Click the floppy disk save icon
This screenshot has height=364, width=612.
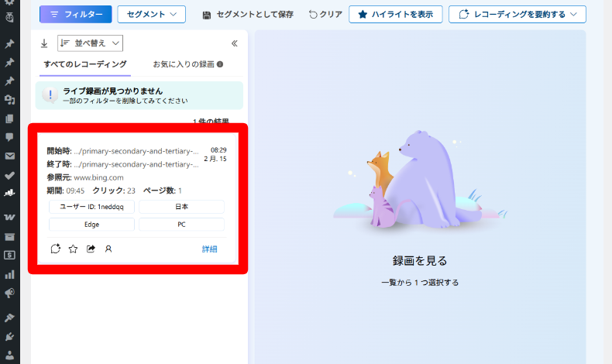207,15
